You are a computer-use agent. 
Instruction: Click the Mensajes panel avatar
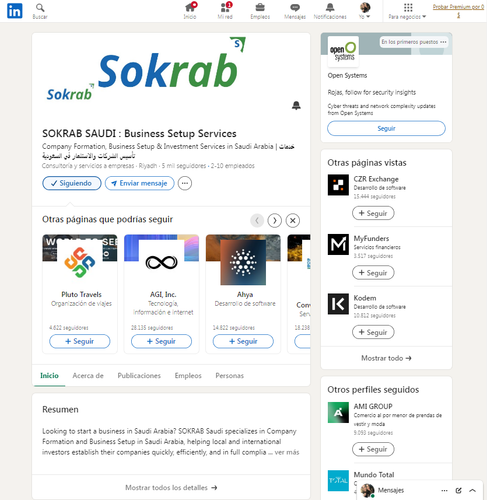point(368,490)
